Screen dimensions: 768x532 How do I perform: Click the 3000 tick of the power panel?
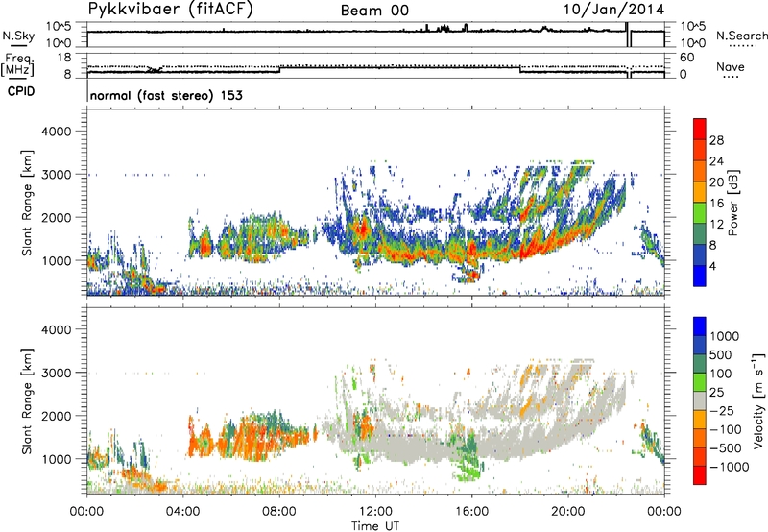pyautogui.click(x=56, y=175)
